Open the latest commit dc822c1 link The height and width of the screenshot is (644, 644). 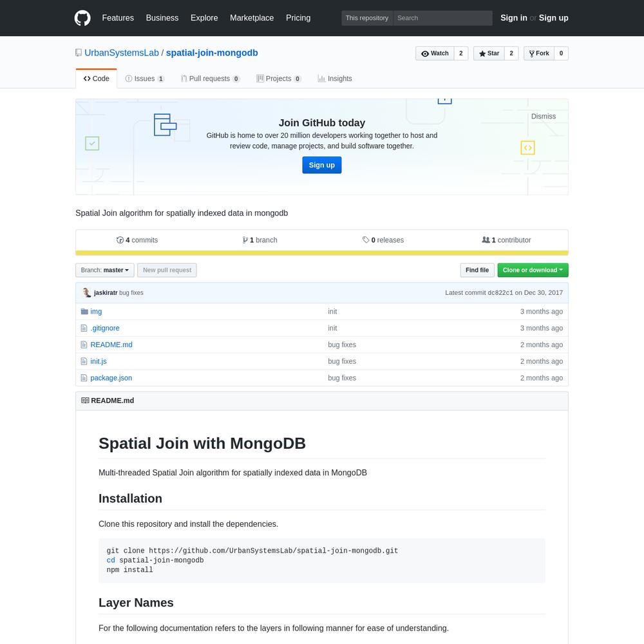[500, 293]
